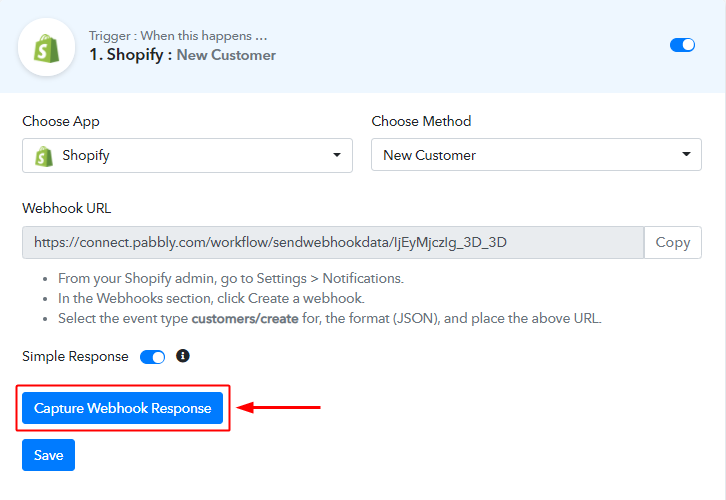The height and width of the screenshot is (500, 726).
Task: Click into the Webhook URL field
Action: point(333,242)
